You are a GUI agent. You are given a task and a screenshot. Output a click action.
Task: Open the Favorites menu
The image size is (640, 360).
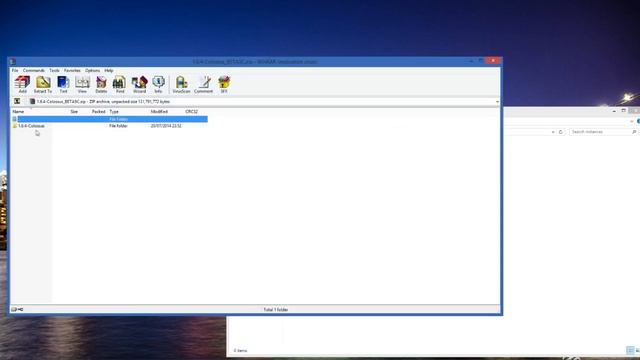pos(72,71)
